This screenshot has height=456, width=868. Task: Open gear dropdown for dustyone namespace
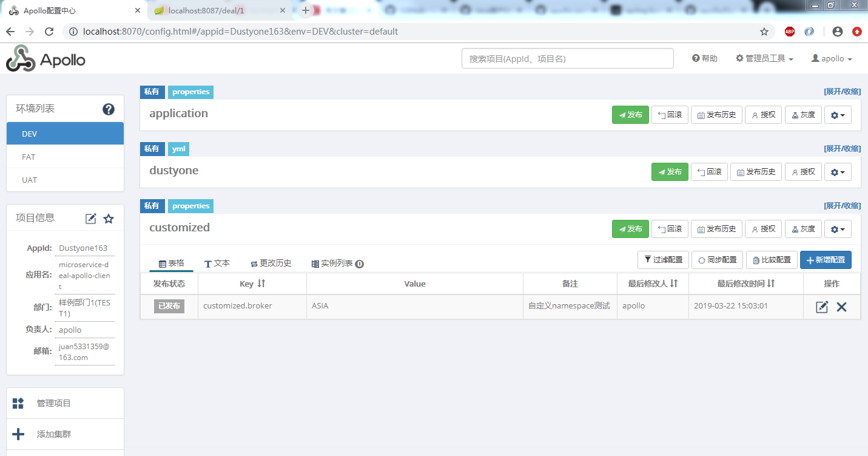[838, 172]
